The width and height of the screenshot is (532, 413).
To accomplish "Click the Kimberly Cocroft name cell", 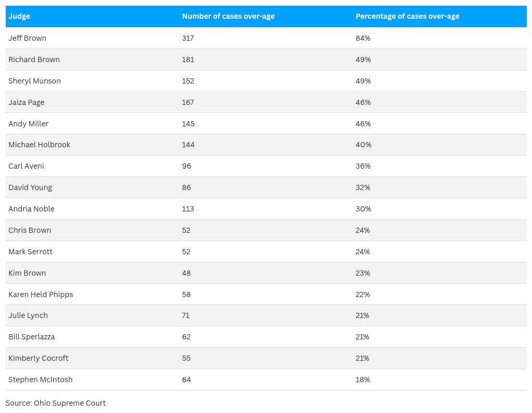I will (x=38, y=358).
